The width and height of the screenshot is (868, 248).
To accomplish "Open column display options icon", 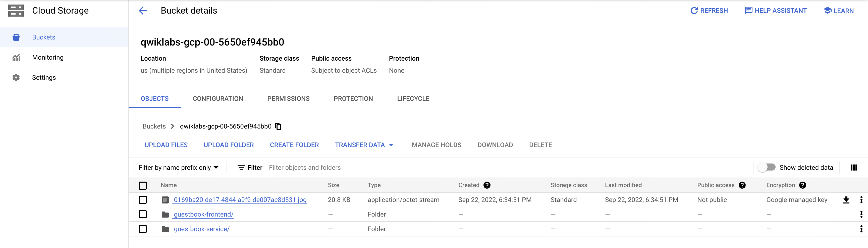I will point(853,168).
